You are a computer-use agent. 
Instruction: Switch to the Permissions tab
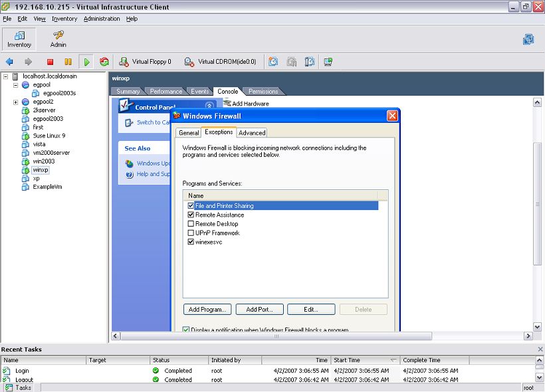pyautogui.click(x=263, y=92)
